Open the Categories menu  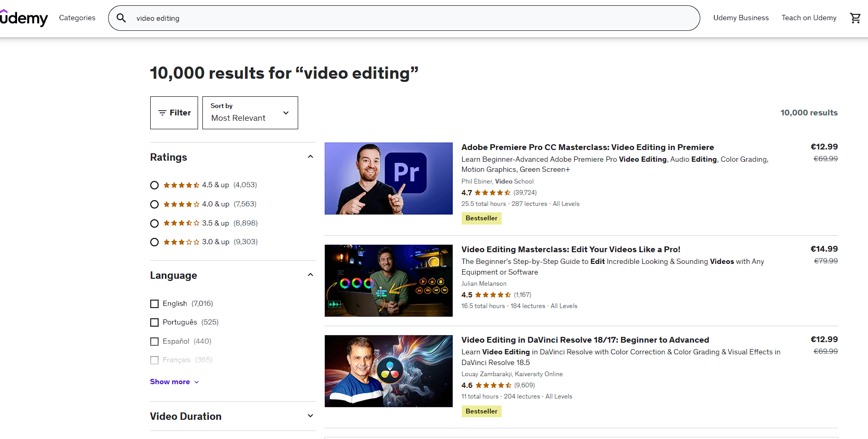pos(77,18)
